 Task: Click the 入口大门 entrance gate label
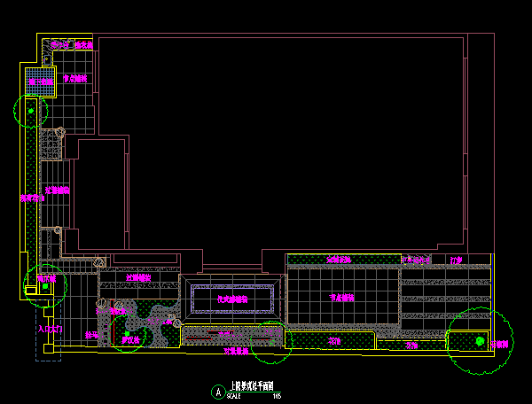[x=50, y=329]
